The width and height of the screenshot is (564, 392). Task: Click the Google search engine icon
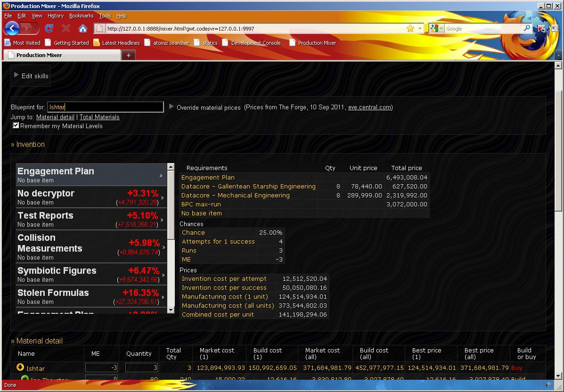[x=434, y=28]
